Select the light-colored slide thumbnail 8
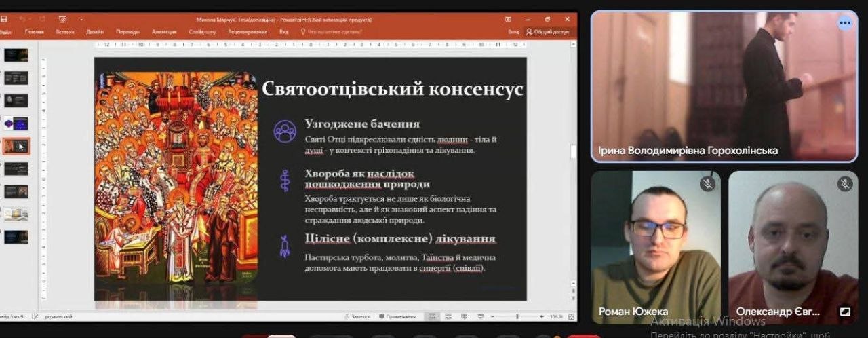Viewport: 868px width, 338px height. (16, 214)
